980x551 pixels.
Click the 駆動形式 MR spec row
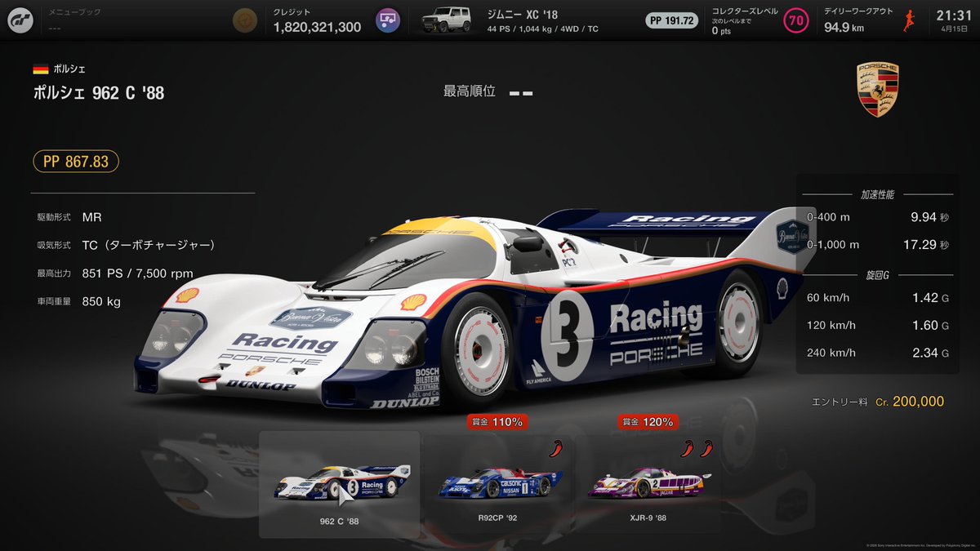coord(69,217)
